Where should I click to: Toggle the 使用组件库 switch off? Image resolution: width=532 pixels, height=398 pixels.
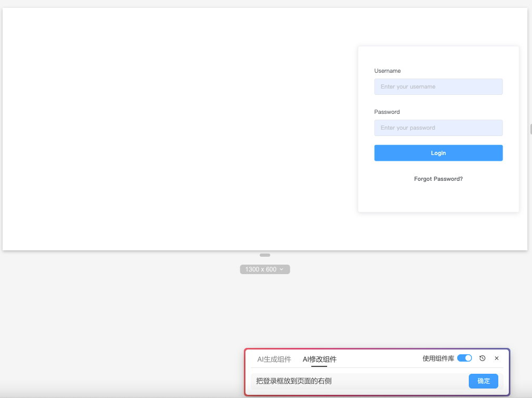[465, 358]
